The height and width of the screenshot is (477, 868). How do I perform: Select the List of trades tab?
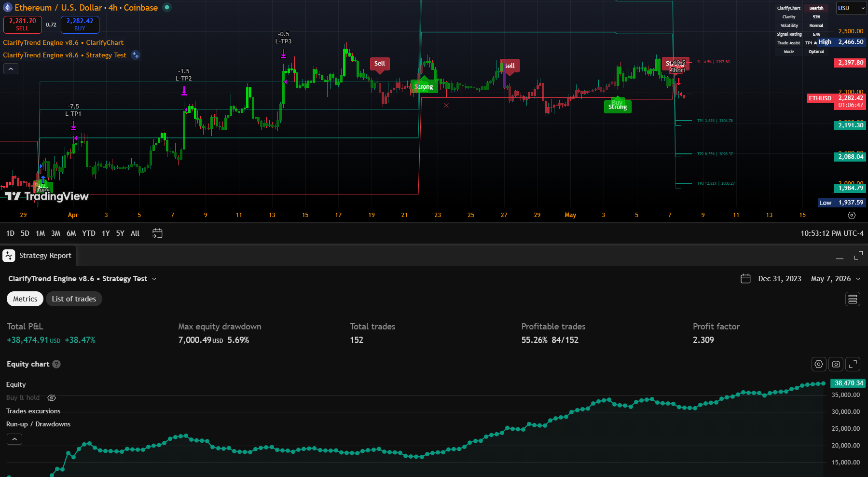point(74,299)
